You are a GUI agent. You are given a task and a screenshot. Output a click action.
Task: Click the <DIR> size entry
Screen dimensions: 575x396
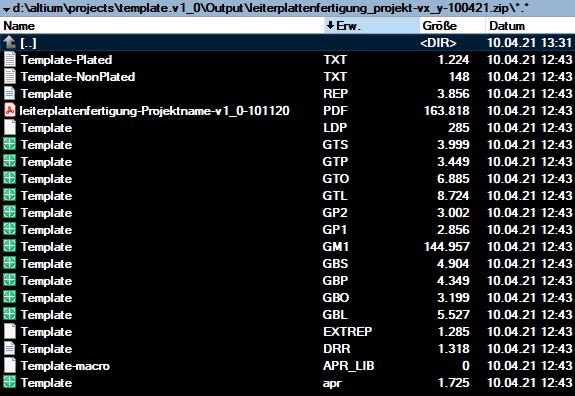pos(438,43)
